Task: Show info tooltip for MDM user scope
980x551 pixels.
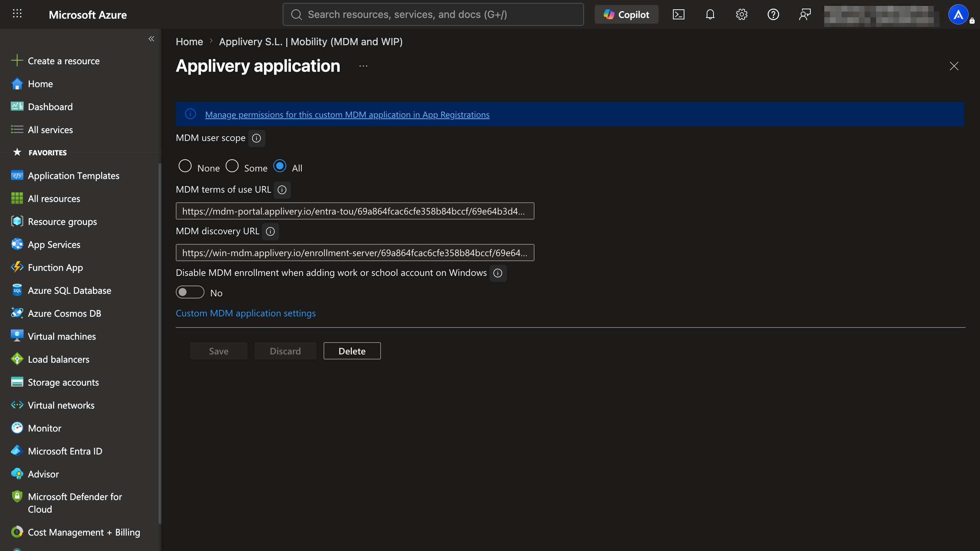Action: pyautogui.click(x=256, y=138)
